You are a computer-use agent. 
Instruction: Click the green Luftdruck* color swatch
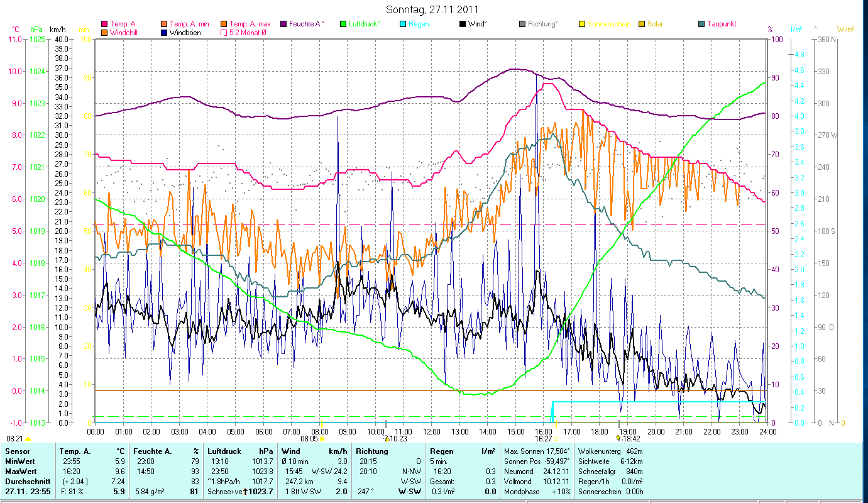[x=343, y=24]
